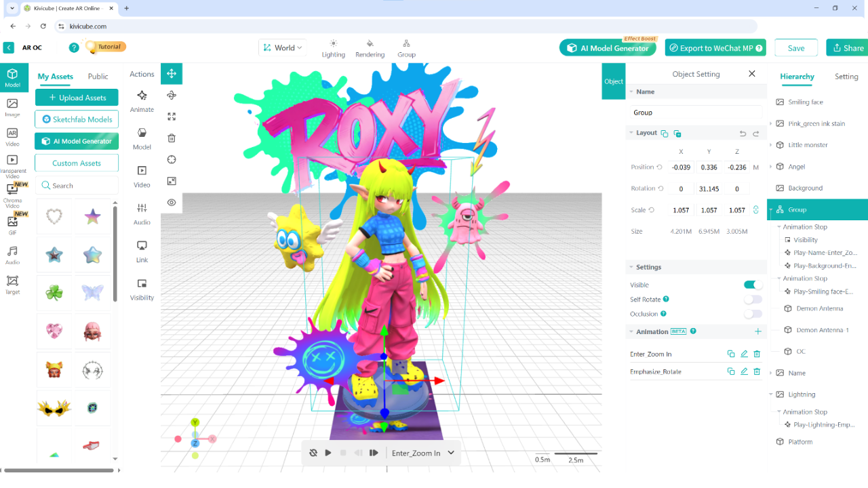Edit the Emphasize_Rotate animation with pencil icon

744,371
